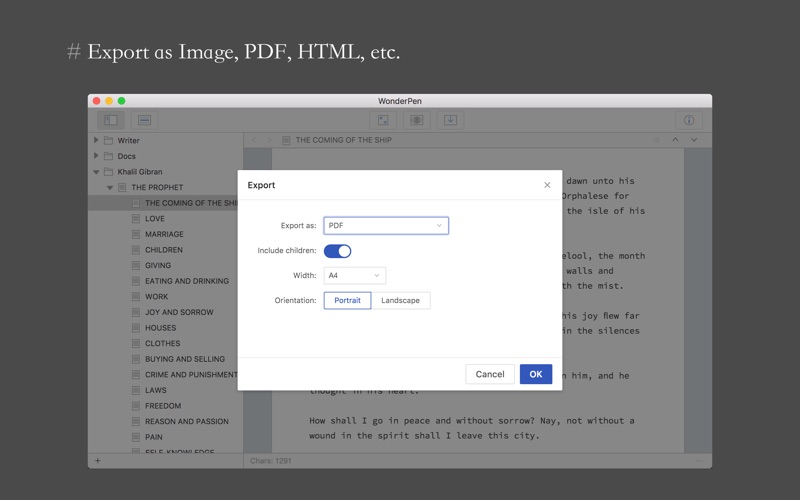
Task: Open the Export as PDF dropdown
Action: [x=386, y=226]
